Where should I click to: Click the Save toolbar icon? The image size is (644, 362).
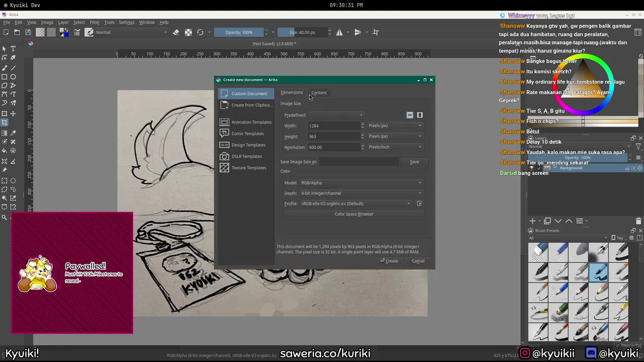(x=28, y=32)
